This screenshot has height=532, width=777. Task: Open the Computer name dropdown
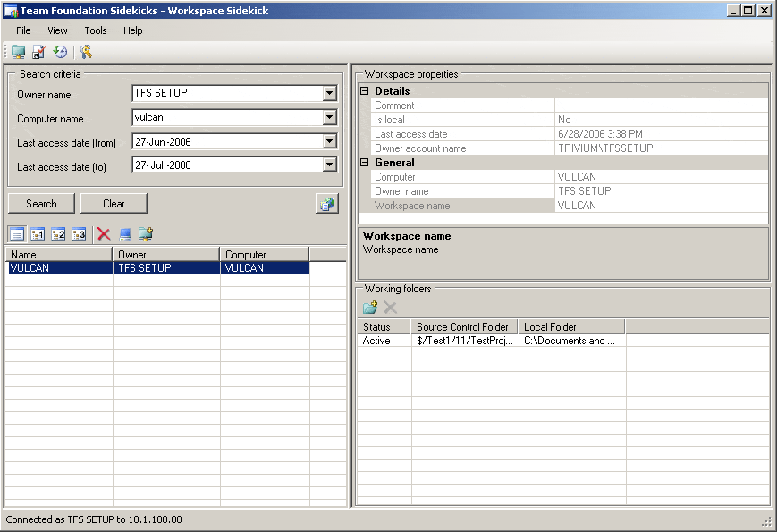[330, 117]
